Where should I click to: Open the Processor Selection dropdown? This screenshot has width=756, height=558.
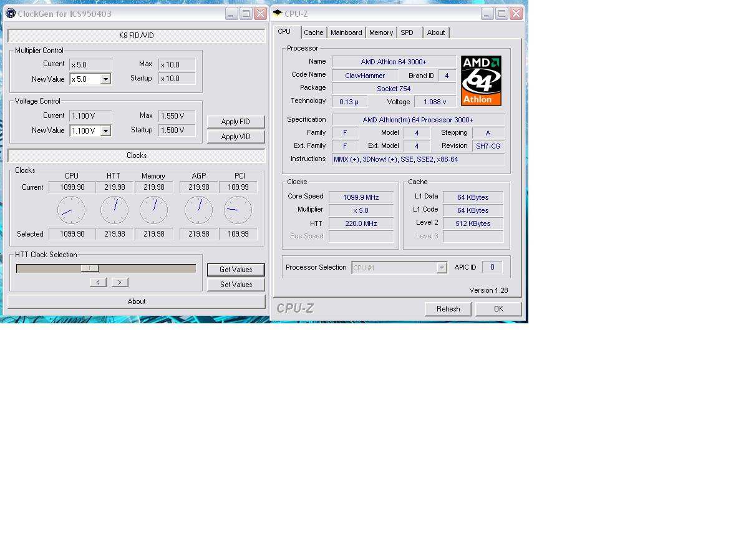point(442,268)
